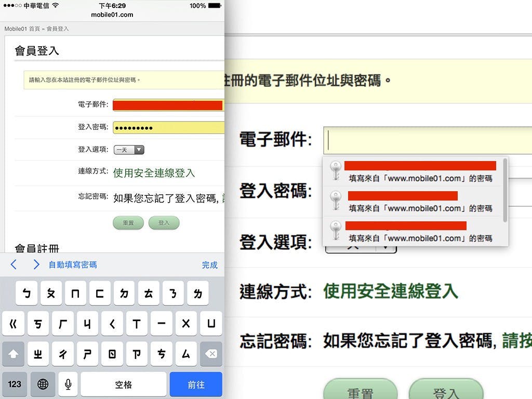Click the password field in left screen
Viewport: 532px width, 399px height.
click(169, 128)
